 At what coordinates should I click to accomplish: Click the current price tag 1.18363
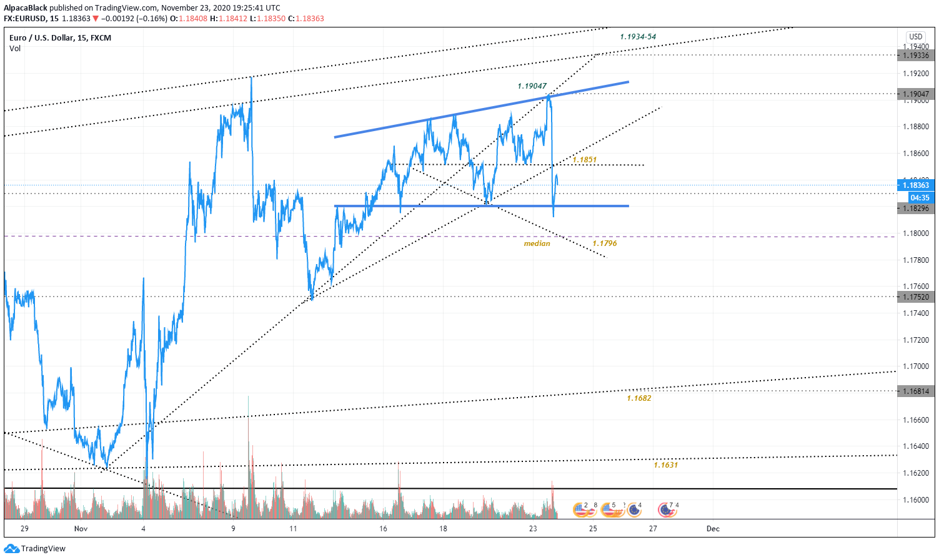(x=916, y=185)
